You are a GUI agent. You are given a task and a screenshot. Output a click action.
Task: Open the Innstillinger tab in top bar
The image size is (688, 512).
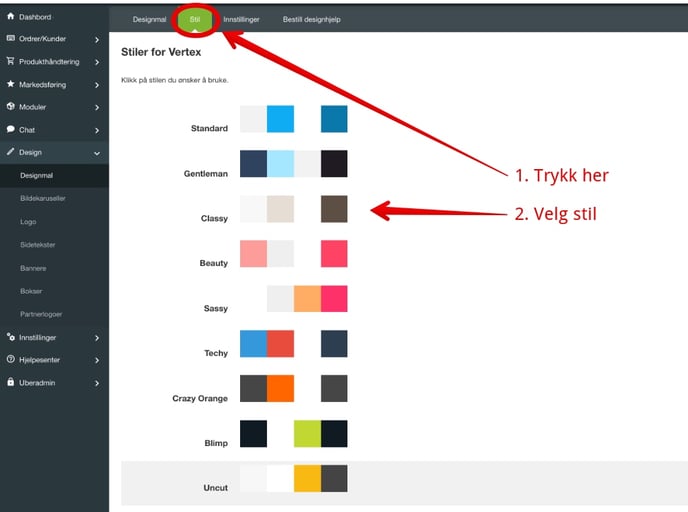point(241,20)
